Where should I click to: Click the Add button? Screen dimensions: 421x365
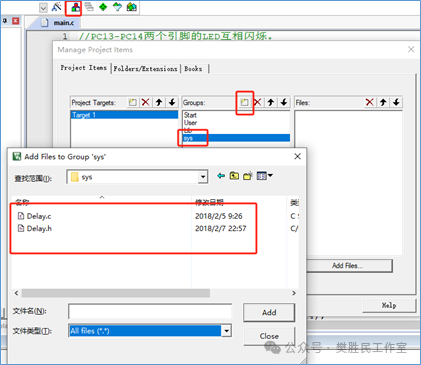pos(269,313)
